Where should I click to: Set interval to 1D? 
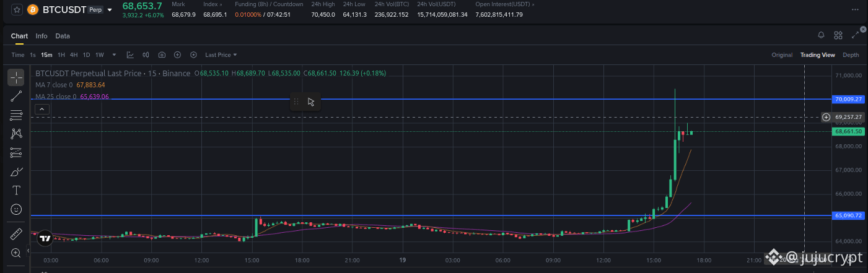point(87,54)
